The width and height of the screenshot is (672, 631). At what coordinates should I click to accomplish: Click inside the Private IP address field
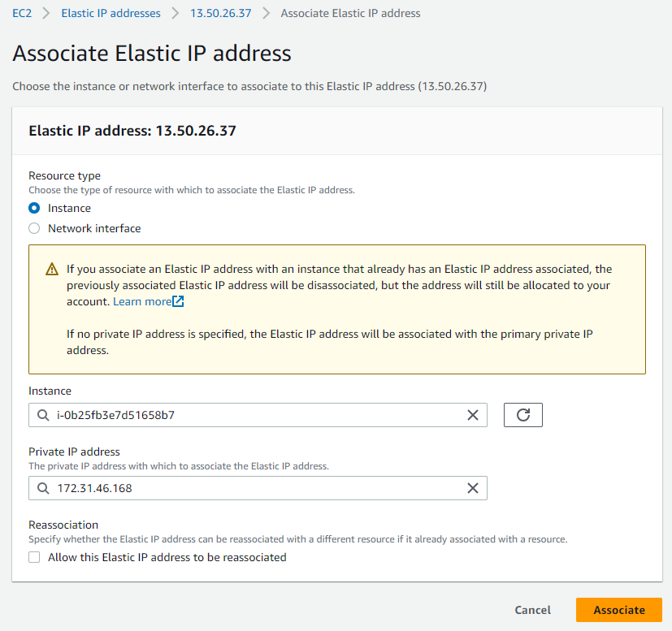[x=244, y=488]
